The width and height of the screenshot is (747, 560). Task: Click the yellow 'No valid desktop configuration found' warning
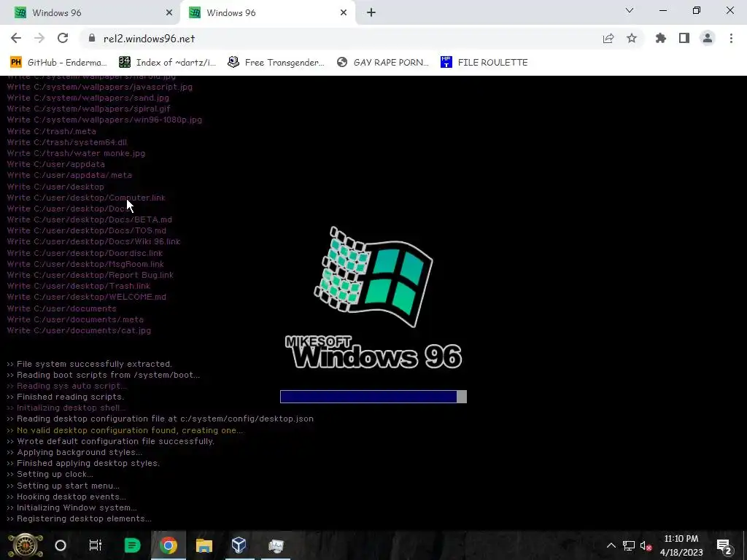click(x=125, y=430)
